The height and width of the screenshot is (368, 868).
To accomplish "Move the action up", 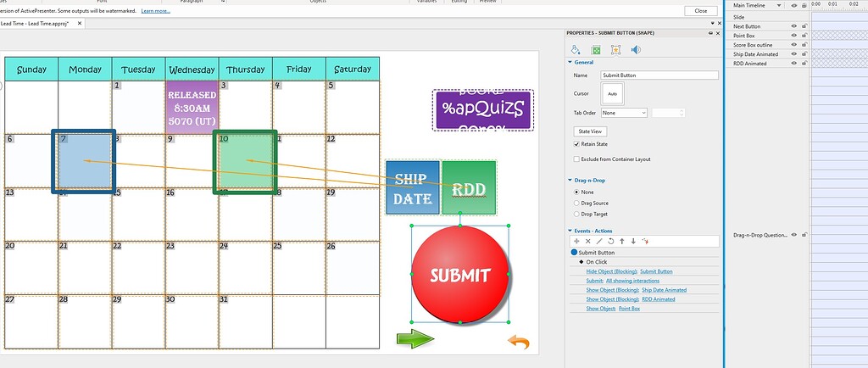I will tap(621, 242).
